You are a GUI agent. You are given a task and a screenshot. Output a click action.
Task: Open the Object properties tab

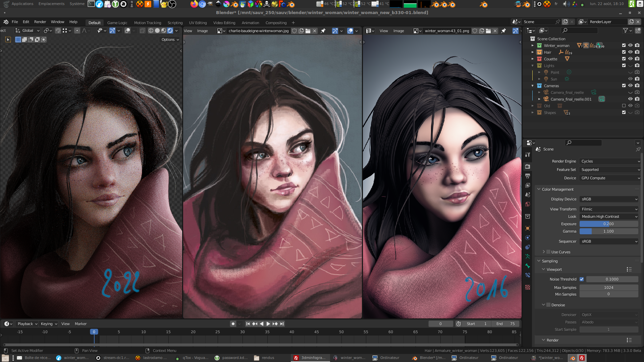click(x=528, y=228)
